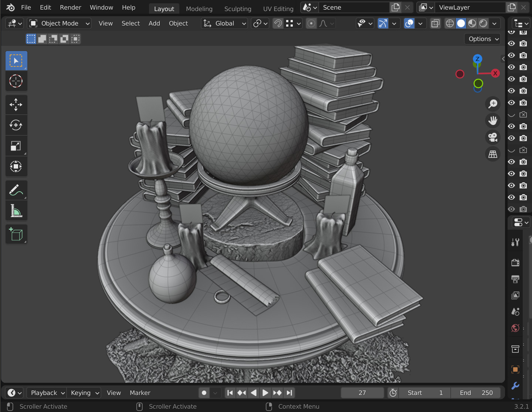The height and width of the screenshot is (412, 532).
Task: Open the World Properties tab
Action: pyautogui.click(x=515, y=328)
